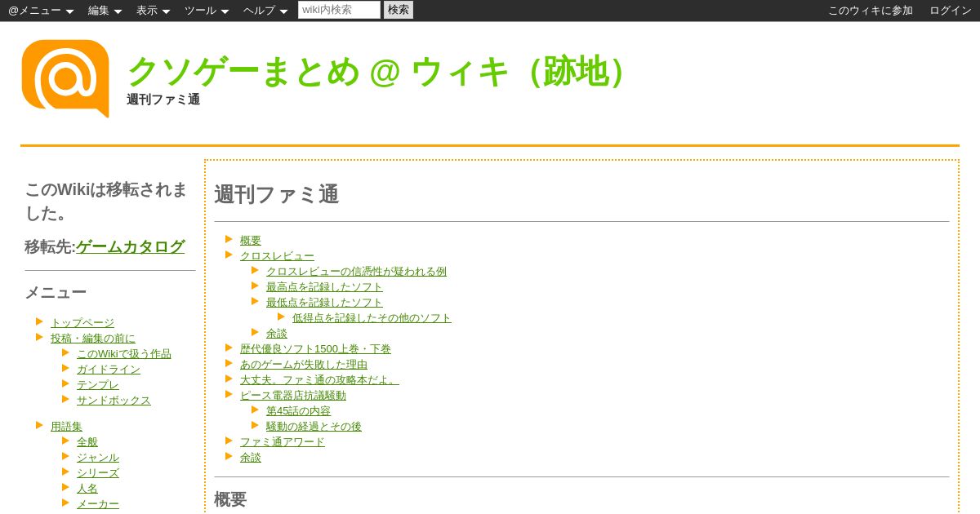Open 用語集 in the sidebar

(x=66, y=427)
